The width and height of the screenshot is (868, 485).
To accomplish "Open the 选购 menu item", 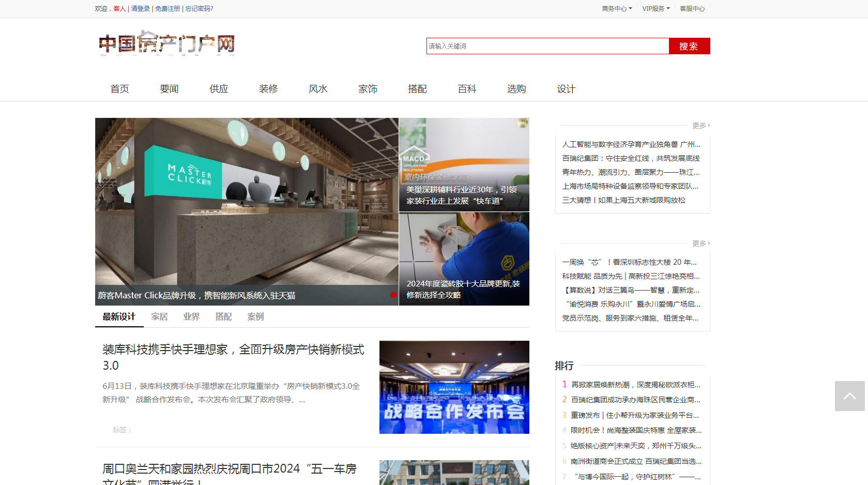I will (516, 89).
